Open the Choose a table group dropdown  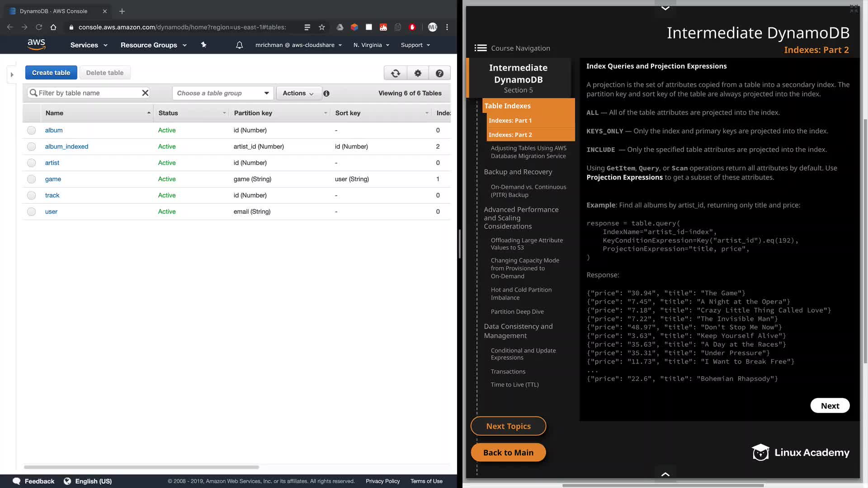tap(223, 93)
